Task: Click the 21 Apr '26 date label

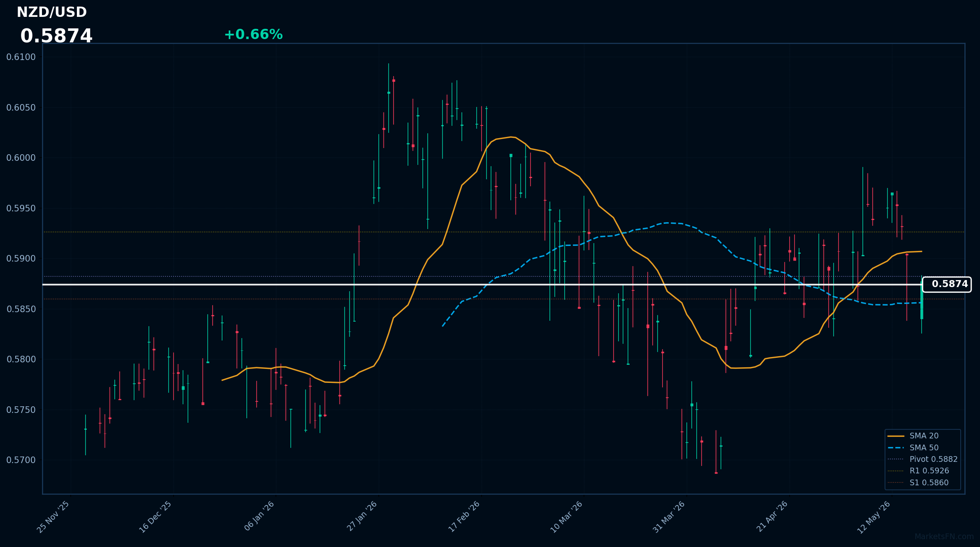Action: [x=772, y=517]
